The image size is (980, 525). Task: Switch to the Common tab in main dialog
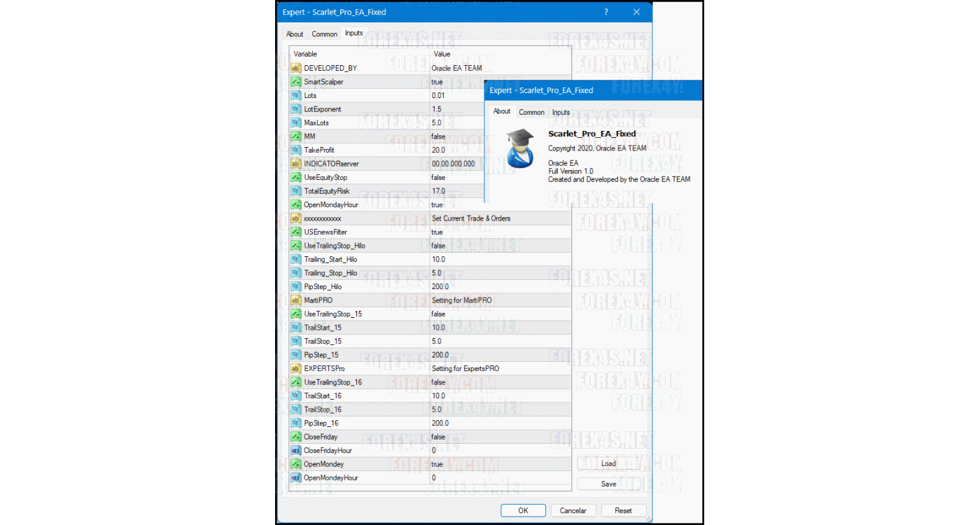coord(324,34)
